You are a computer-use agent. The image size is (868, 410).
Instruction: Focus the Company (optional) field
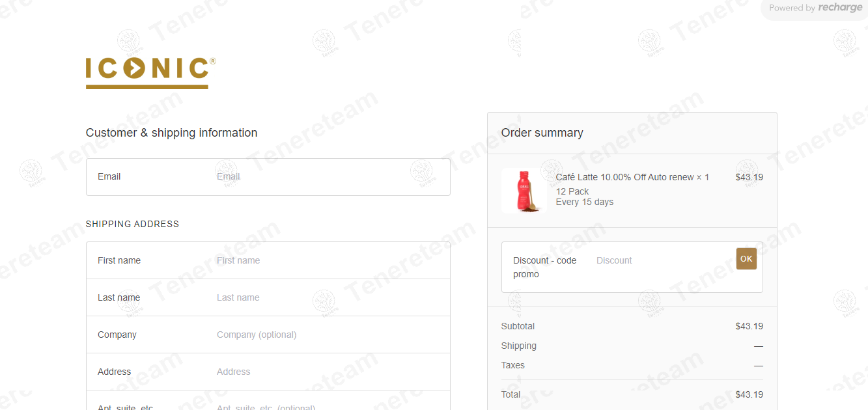[x=329, y=335]
